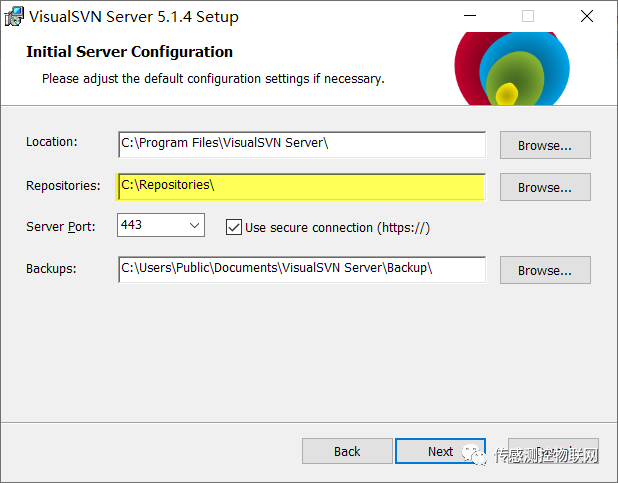Focus the highlighted Repositories path field
618x483 pixels.
tap(301, 186)
